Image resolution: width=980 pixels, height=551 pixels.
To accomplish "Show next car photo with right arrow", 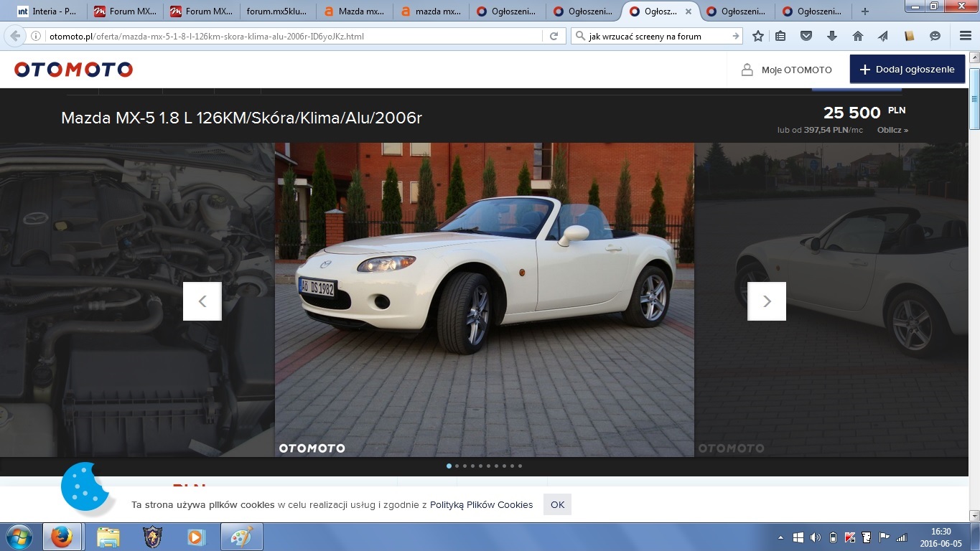I will pyautogui.click(x=767, y=301).
